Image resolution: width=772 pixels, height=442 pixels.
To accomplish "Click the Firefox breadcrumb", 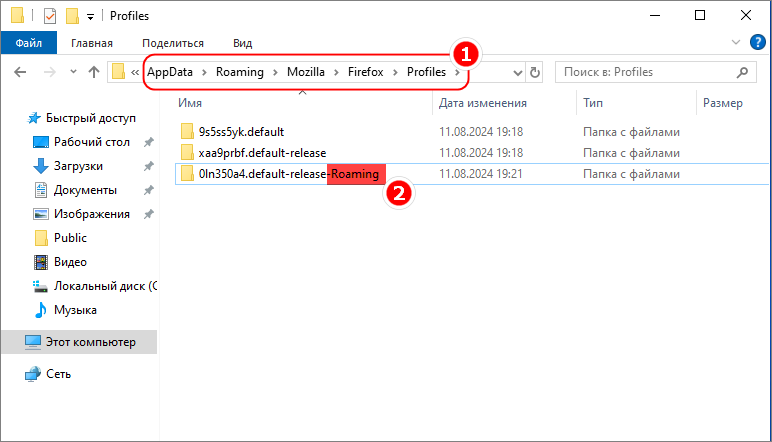I will pos(366,72).
